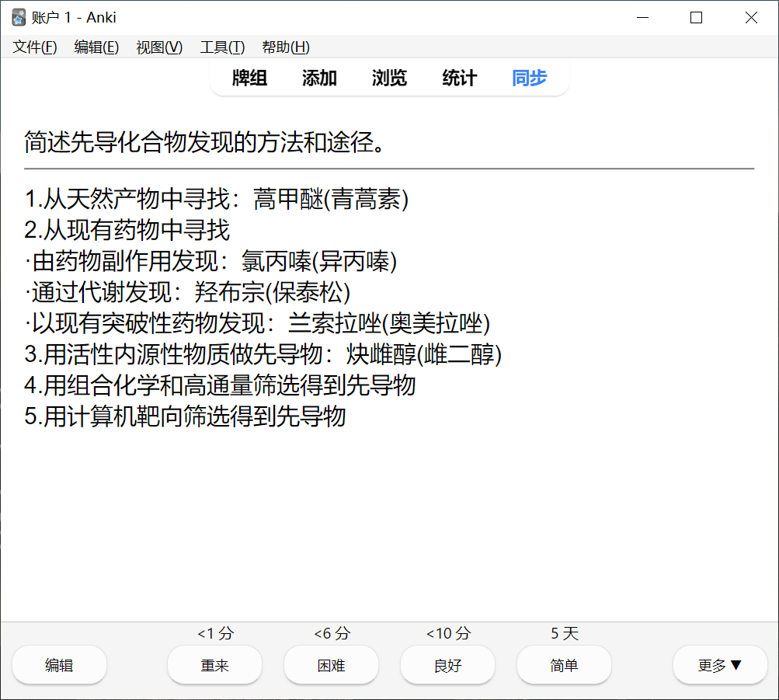Click the Anki app icon in the title bar
Viewport: 779px width, 700px height.
pos(19,18)
